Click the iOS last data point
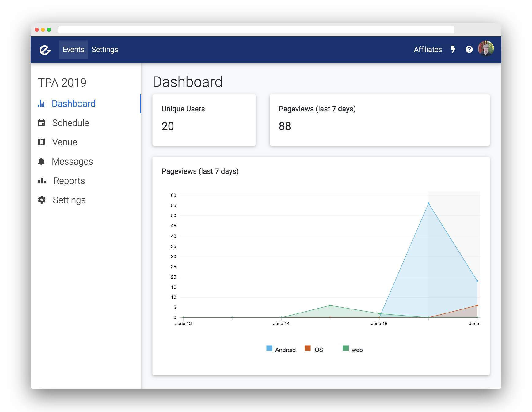Screen dimensions: 532x412 coord(477,305)
